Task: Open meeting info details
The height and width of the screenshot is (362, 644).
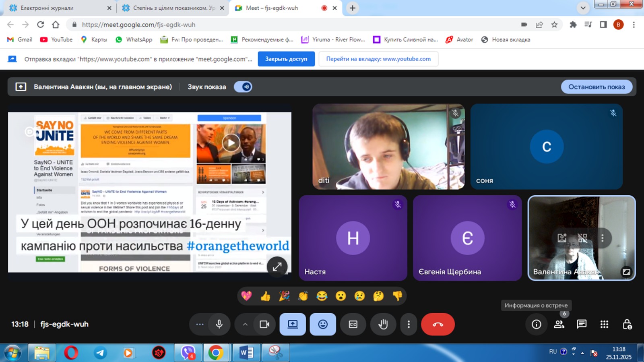Action: pos(536,324)
